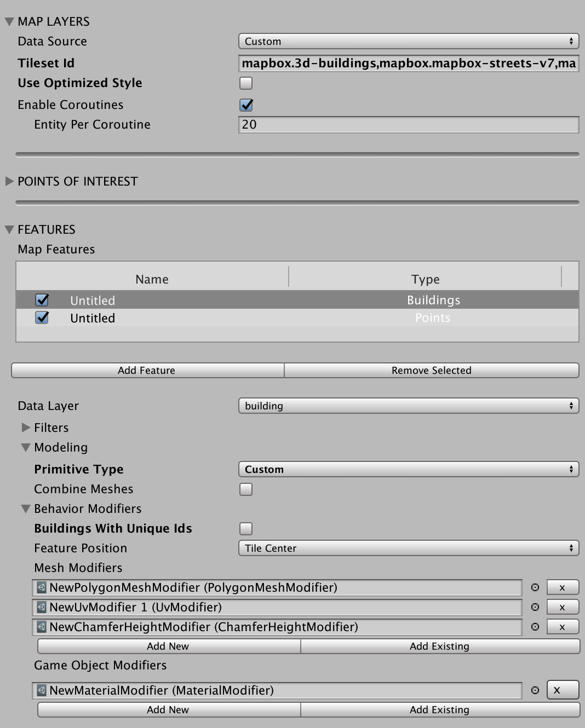Click inside the Tileset Id field
The height and width of the screenshot is (728, 585).
[x=408, y=63]
